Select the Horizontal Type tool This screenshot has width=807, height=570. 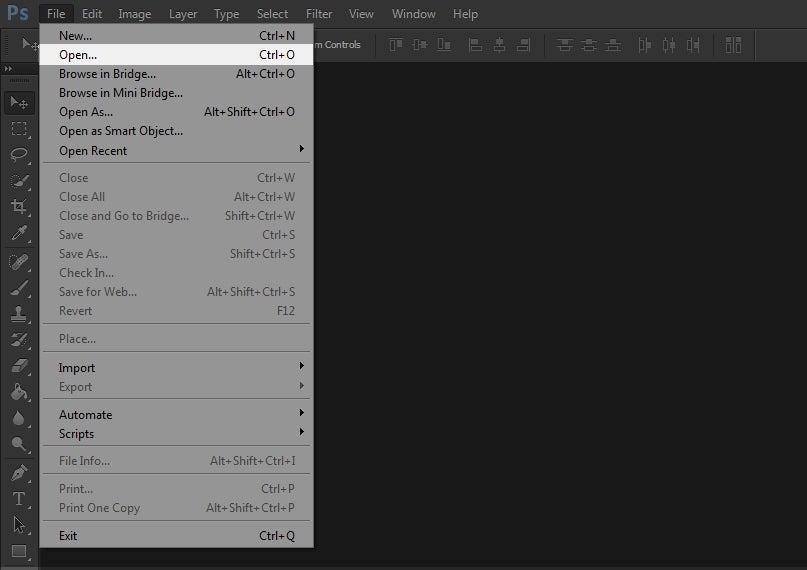coord(19,498)
